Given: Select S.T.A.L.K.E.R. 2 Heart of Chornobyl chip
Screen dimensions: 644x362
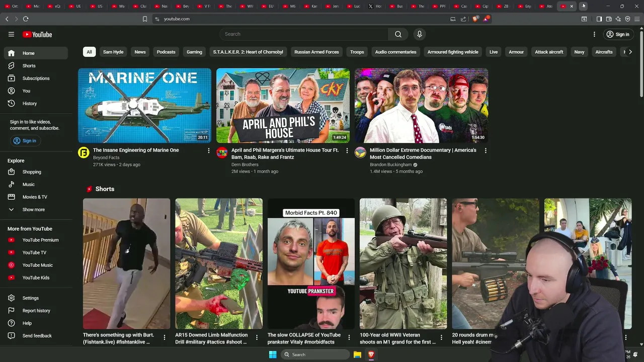Looking at the screenshot, I should [x=248, y=52].
